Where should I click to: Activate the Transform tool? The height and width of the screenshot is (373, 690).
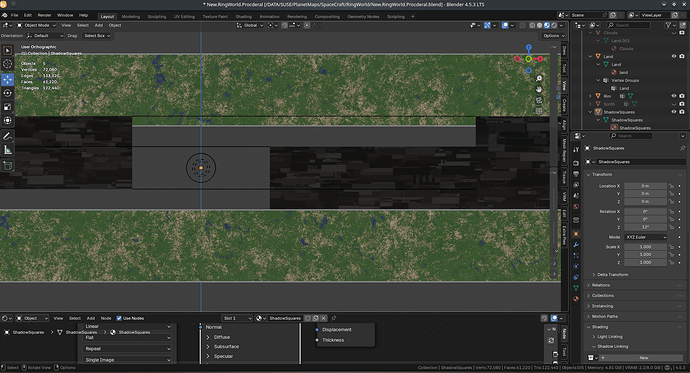7,121
